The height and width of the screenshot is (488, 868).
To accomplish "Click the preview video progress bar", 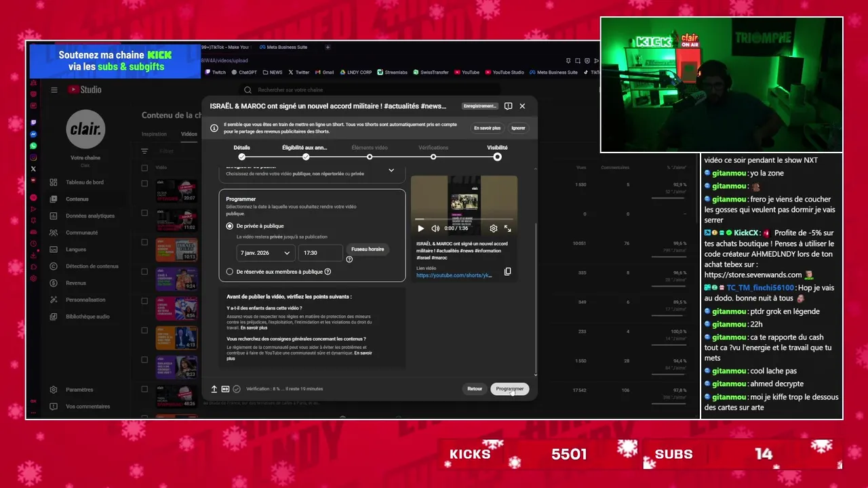I will pos(464,220).
